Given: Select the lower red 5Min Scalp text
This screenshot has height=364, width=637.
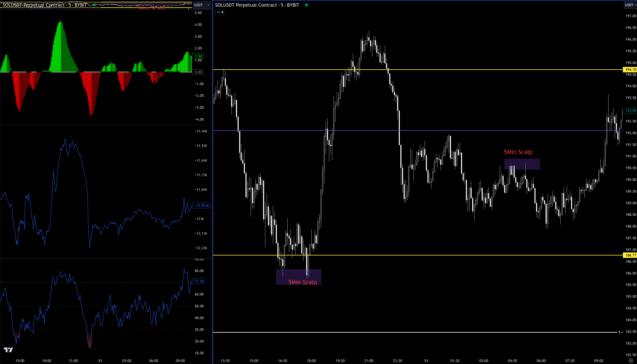Looking at the screenshot, I should coord(302,282).
